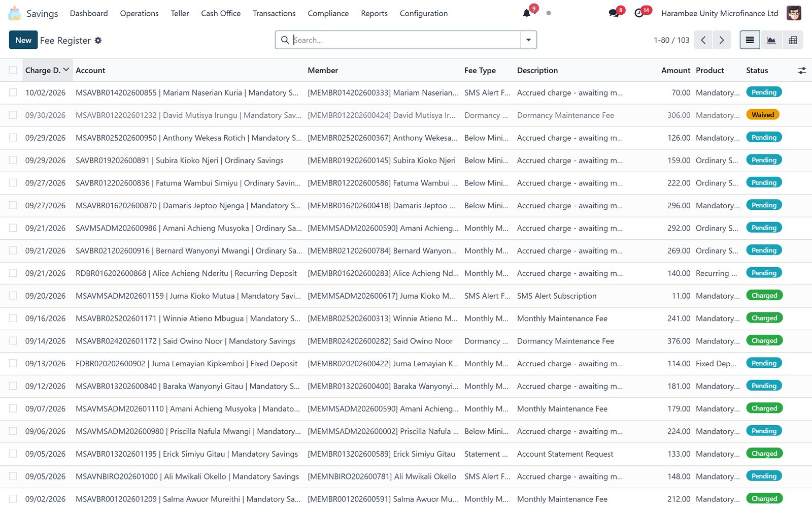This screenshot has width=812, height=508.
Task: Open the Compliance menu
Action: pos(328,13)
